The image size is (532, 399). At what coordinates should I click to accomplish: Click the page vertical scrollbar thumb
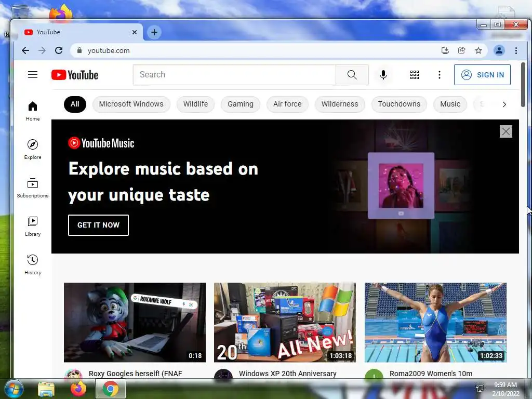click(523, 85)
